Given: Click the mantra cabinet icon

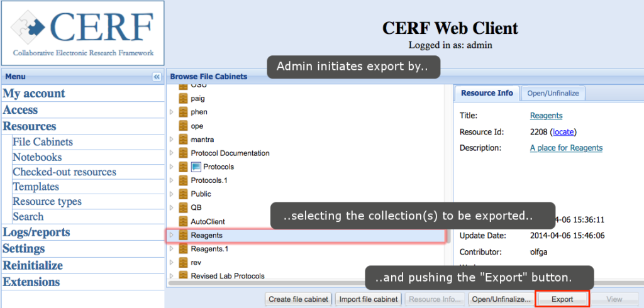Looking at the screenshot, I should [183, 139].
